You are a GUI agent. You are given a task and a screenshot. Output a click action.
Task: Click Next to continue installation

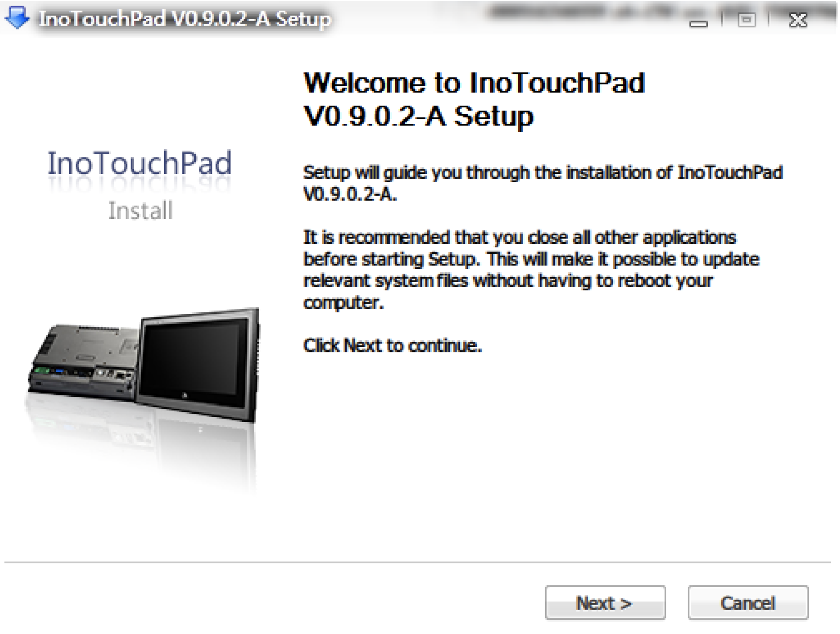coord(605,603)
